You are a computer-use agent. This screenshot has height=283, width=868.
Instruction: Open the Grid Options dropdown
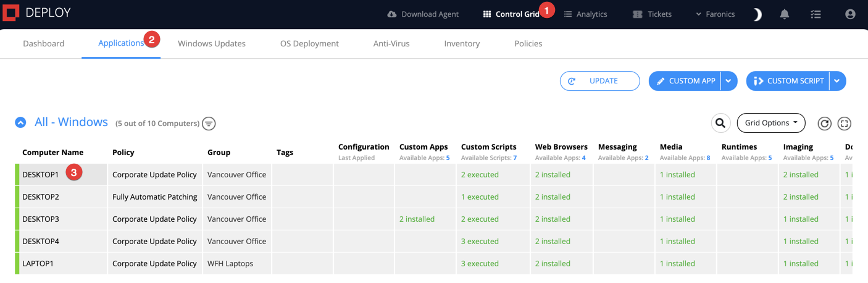pos(771,123)
